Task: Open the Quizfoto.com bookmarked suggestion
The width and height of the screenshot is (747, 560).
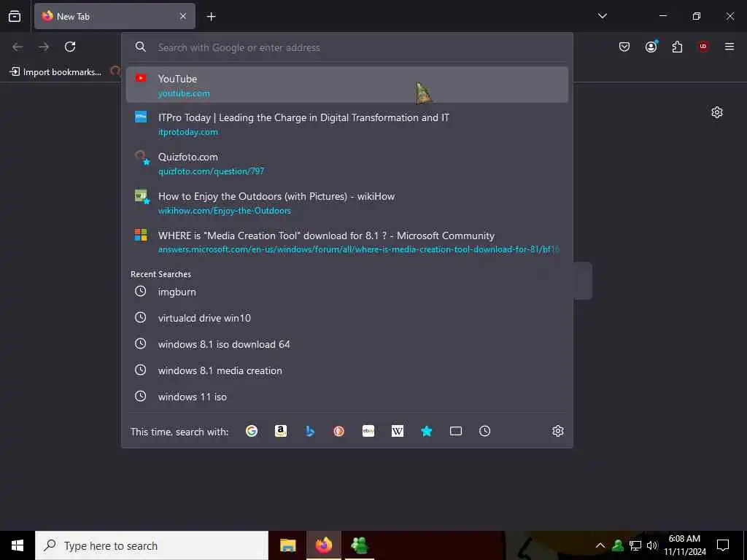Action: pos(347,163)
